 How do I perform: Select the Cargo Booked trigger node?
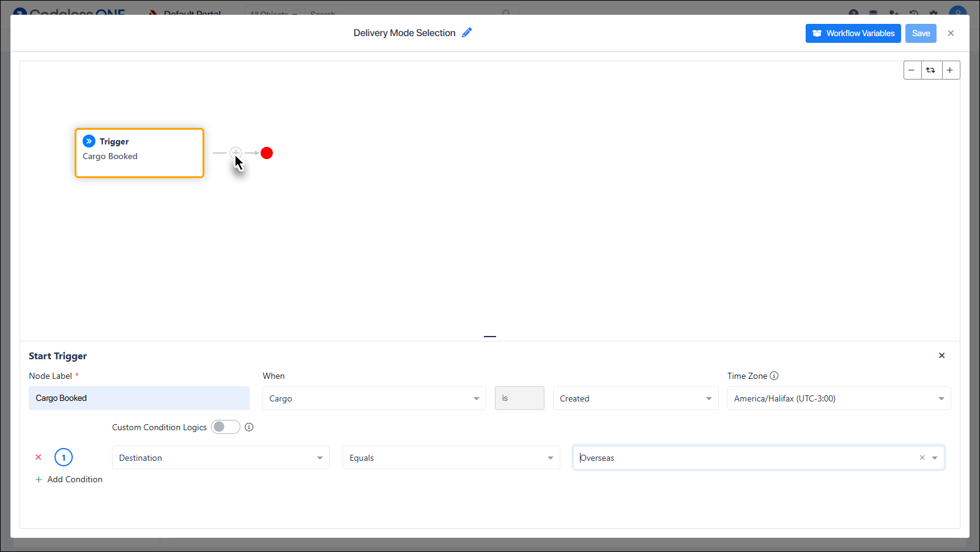click(x=139, y=153)
